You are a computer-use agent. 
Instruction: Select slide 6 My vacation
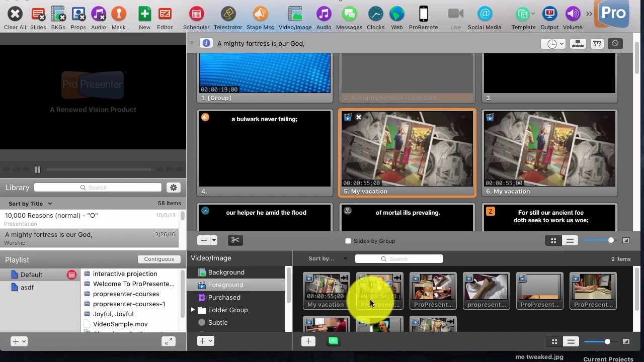point(549,153)
